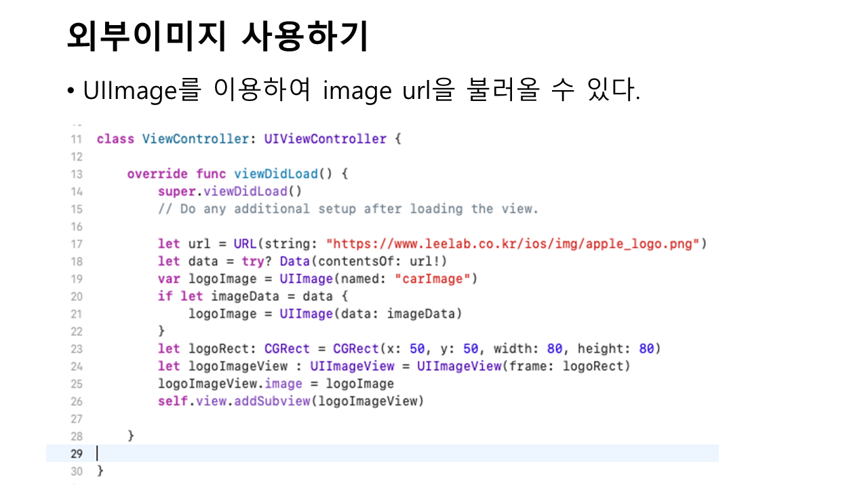Click the slide title 외부이미지 사용하기
The width and height of the screenshot is (868, 488).
coord(217,37)
